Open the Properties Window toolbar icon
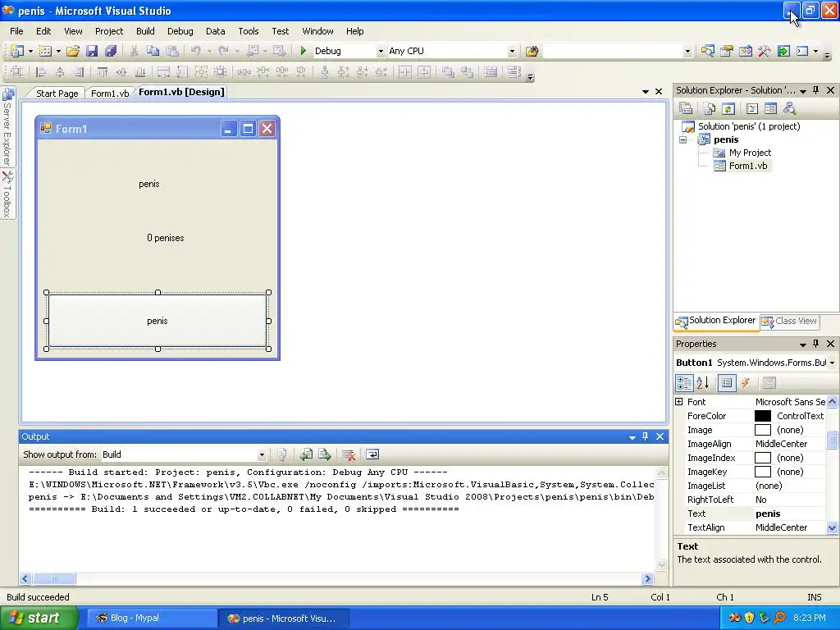 click(727, 51)
